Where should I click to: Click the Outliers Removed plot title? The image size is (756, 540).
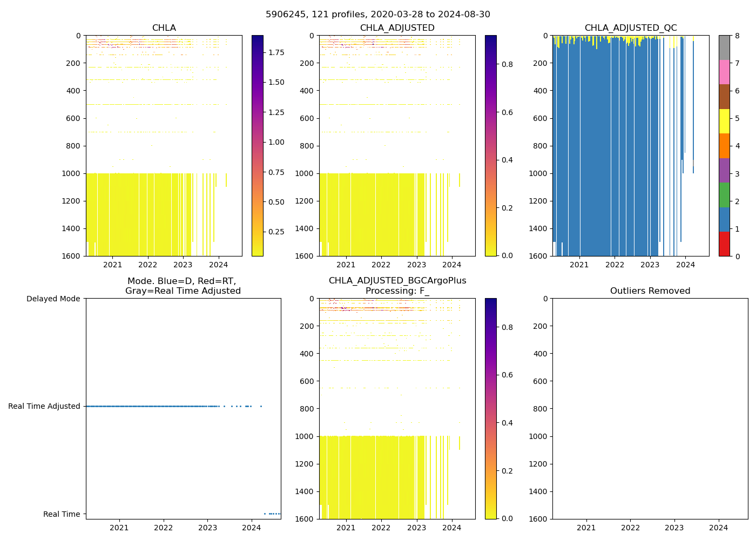pos(650,291)
